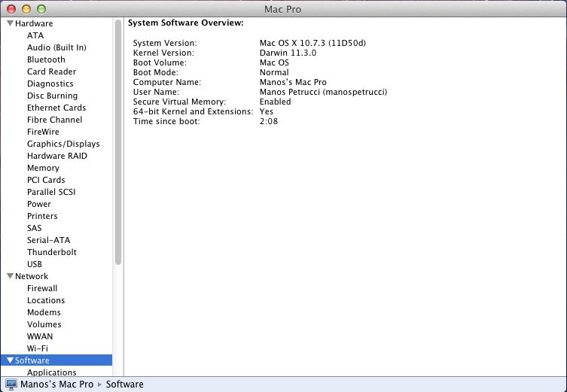Screen dimensions: 567x392
Task: Select Hardware RAID item
Action: point(57,156)
